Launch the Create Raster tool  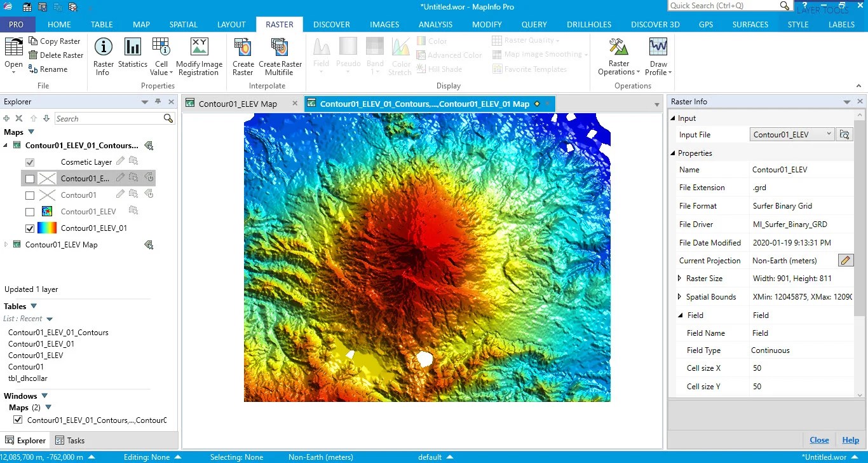(x=242, y=55)
